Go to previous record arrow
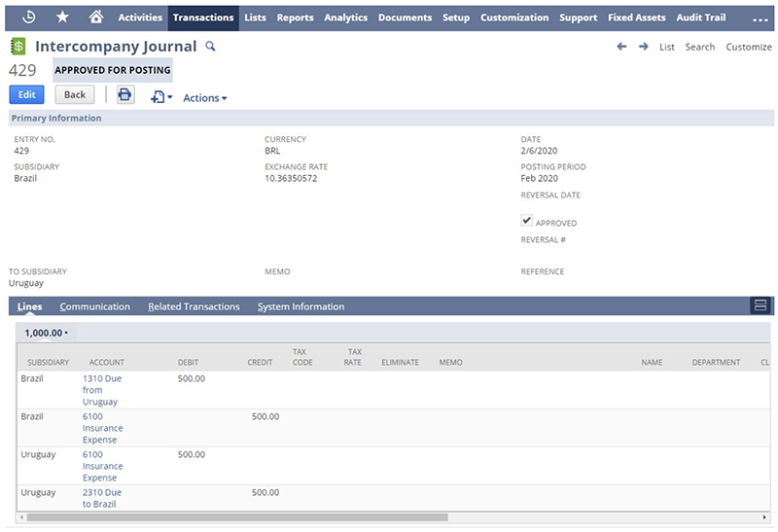Screen dimensions: 778x532 [x=621, y=47]
